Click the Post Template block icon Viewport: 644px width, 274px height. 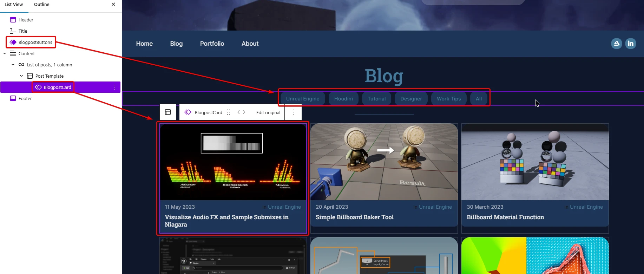[x=30, y=76]
